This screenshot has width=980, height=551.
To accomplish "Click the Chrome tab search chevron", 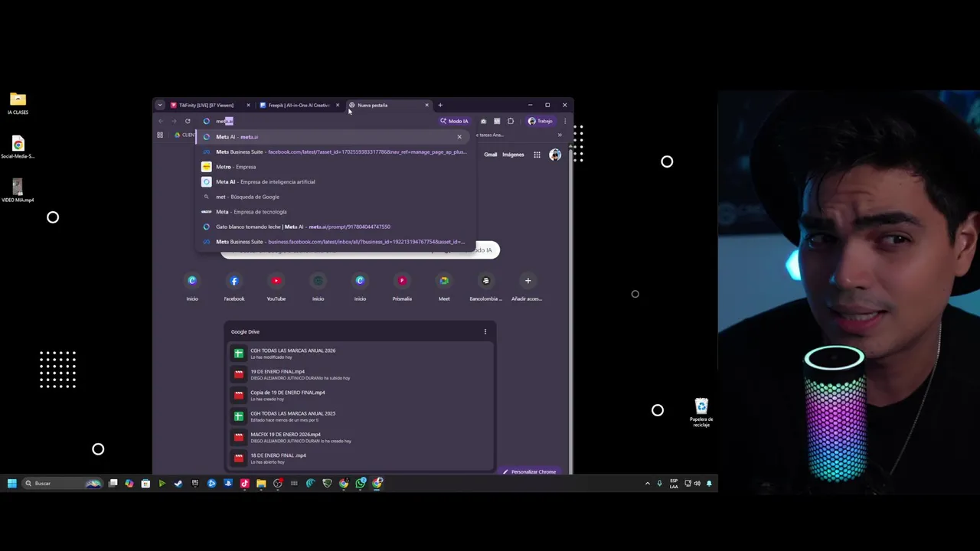I will click(159, 105).
